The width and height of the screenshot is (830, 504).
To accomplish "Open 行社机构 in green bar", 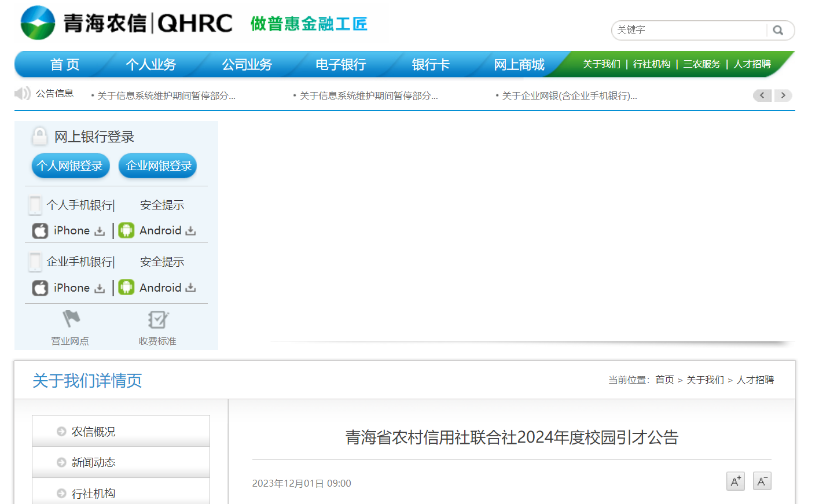I will click(652, 64).
